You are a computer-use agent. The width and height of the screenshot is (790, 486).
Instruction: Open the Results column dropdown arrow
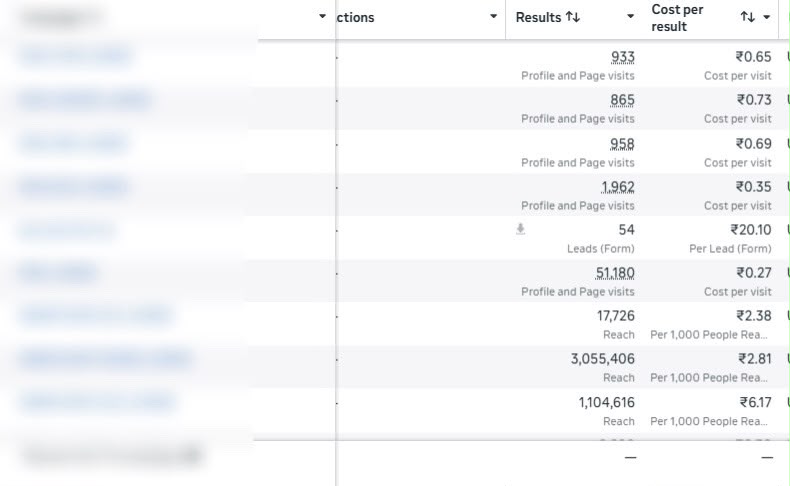(630, 17)
